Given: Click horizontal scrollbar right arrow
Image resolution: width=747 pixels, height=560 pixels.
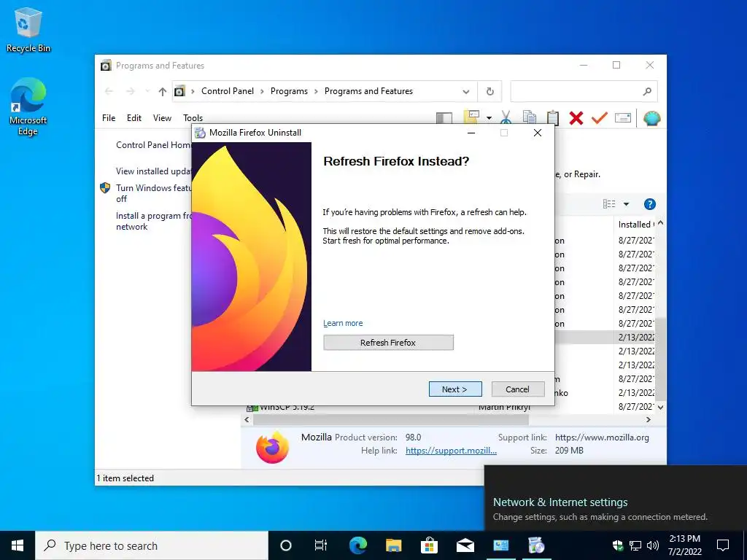Looking at the screenshot, I should [x=649, y=419].
